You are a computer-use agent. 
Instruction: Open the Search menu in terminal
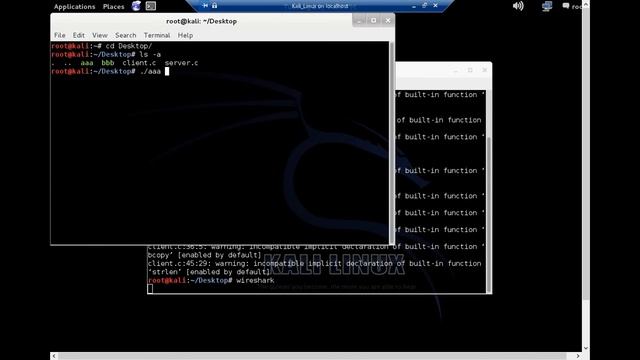126,36
